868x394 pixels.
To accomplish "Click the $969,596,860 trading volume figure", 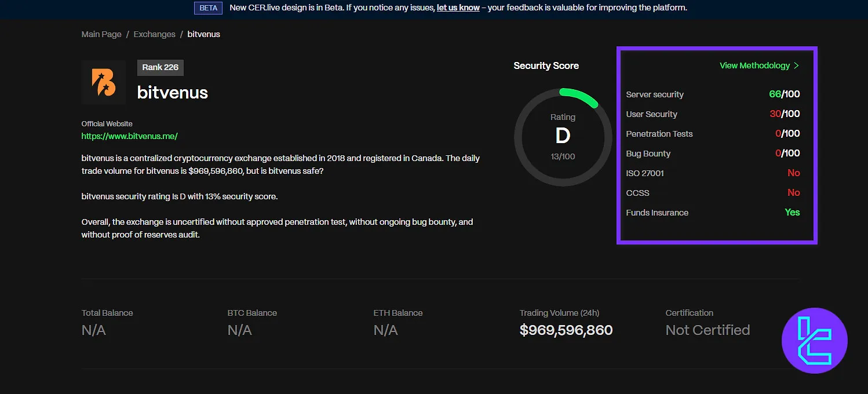I will 566,330.
